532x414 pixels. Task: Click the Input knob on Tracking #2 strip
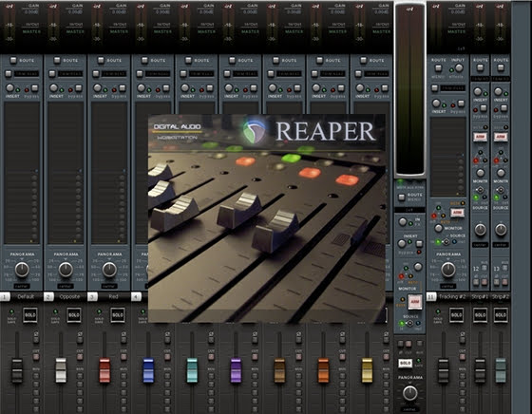point(459,67)
